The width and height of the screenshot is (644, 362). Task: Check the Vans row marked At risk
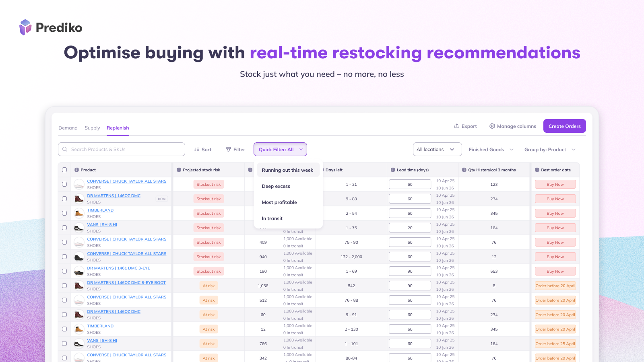[x=64, y=343]
